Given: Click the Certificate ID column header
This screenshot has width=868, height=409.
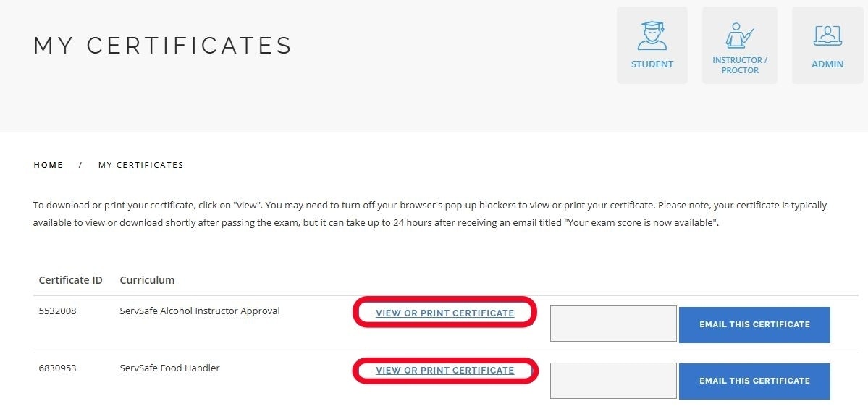Looking at the screenshot, I should click(70, 280).
